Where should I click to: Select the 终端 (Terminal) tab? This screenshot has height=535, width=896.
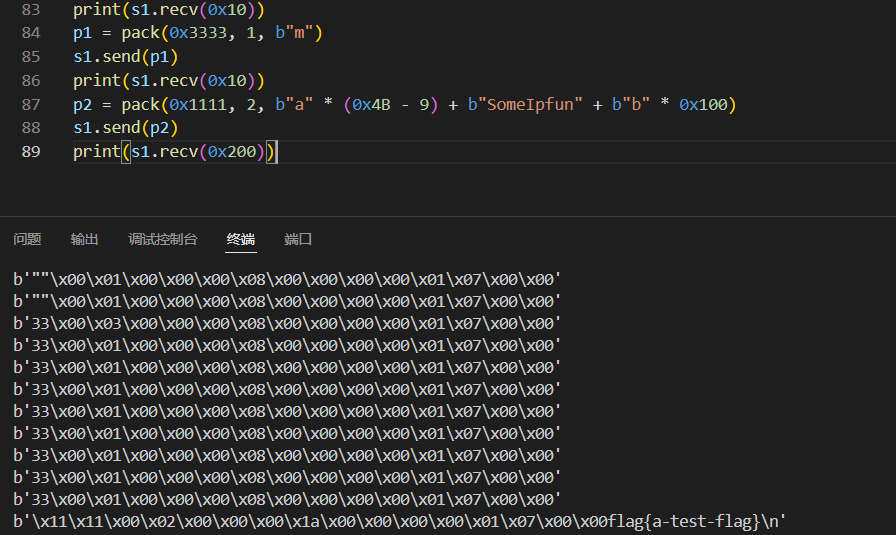point(240,240)
